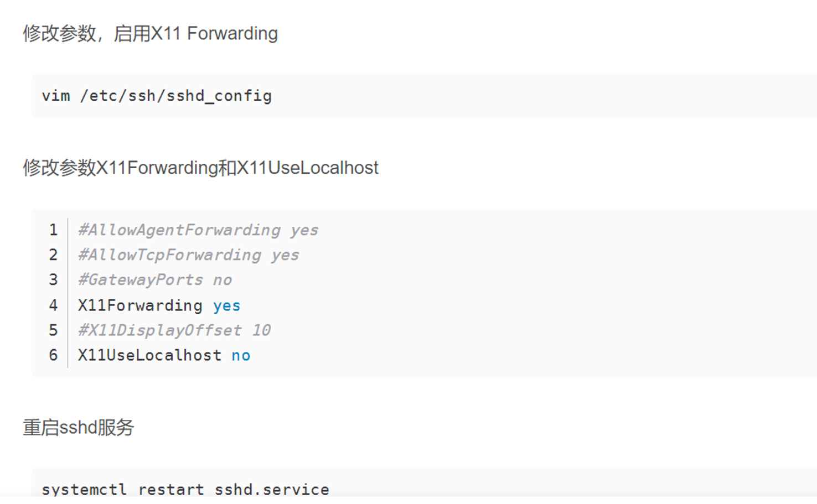Click the "sshd_config" filename in the vim command
Screen dimensions: 817x504
tap(219, 96)
